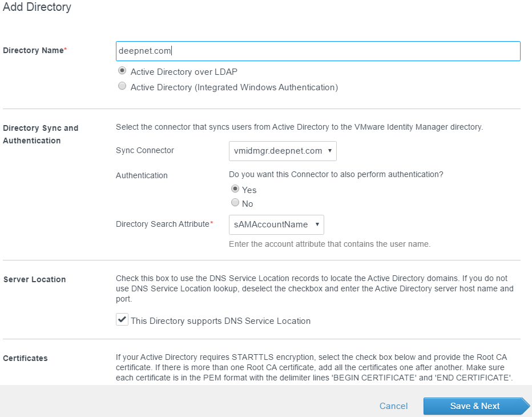Click the Authentication label text
Screen dimensions: 532x417
tap(142, 175)
